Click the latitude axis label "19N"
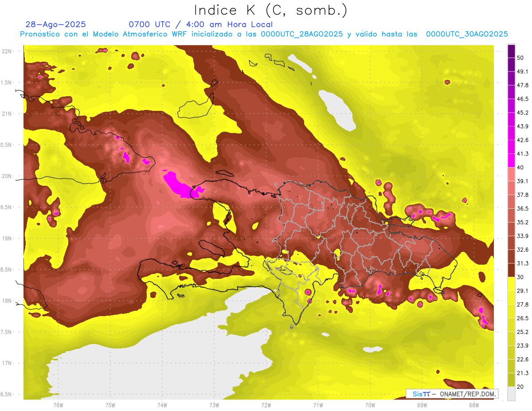Image resolution: width=532 pixels, height=411 pixels. pos(7,239)
